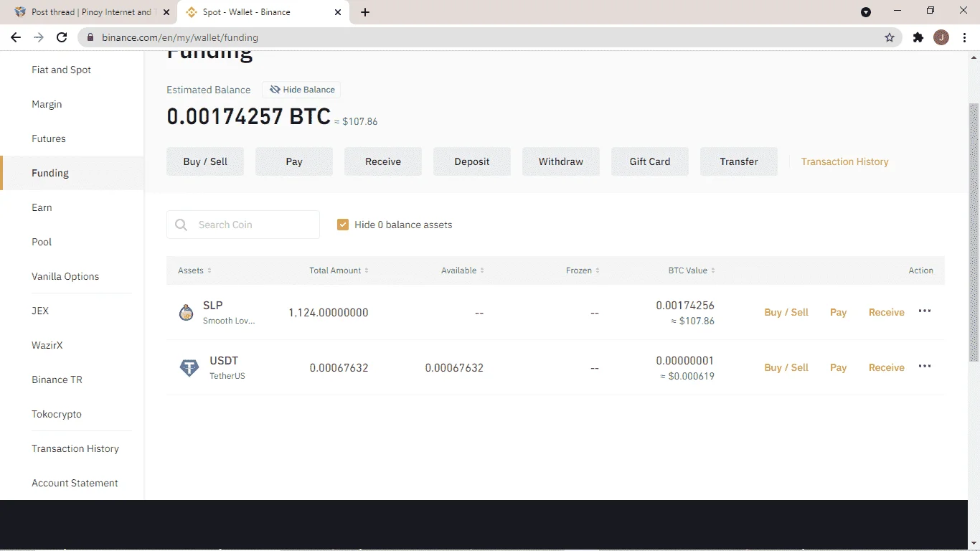The height and width of the screenshot is (551, 980).
Task: Bookmark this page with the star icon
Action: point(890,37)
